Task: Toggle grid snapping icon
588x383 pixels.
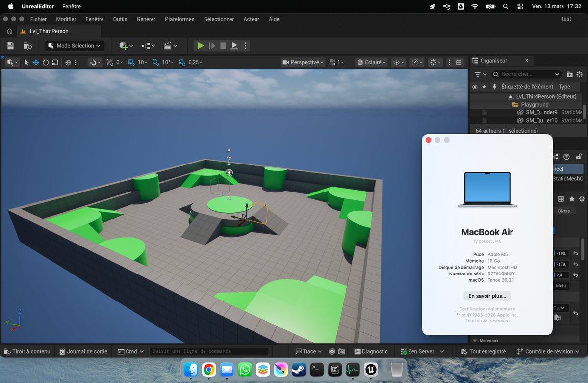Action: 131,62
